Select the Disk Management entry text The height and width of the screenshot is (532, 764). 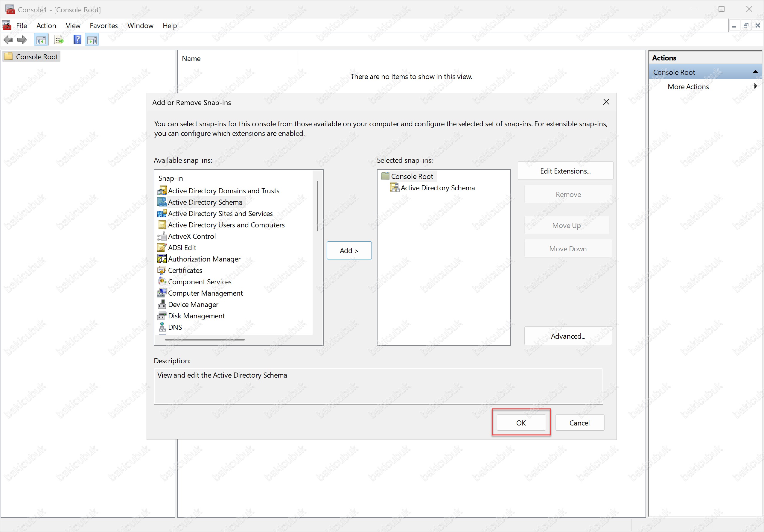tap(196, 316)
